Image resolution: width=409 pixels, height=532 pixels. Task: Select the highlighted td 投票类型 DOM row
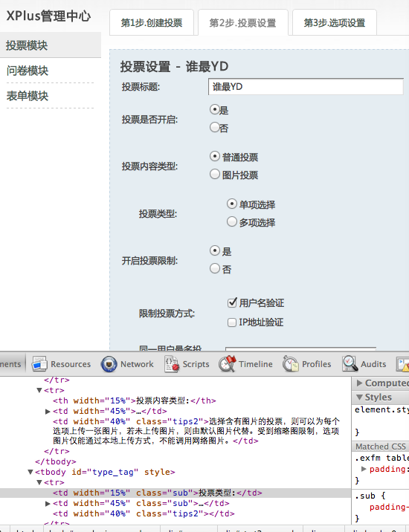[x=175, y=493]
